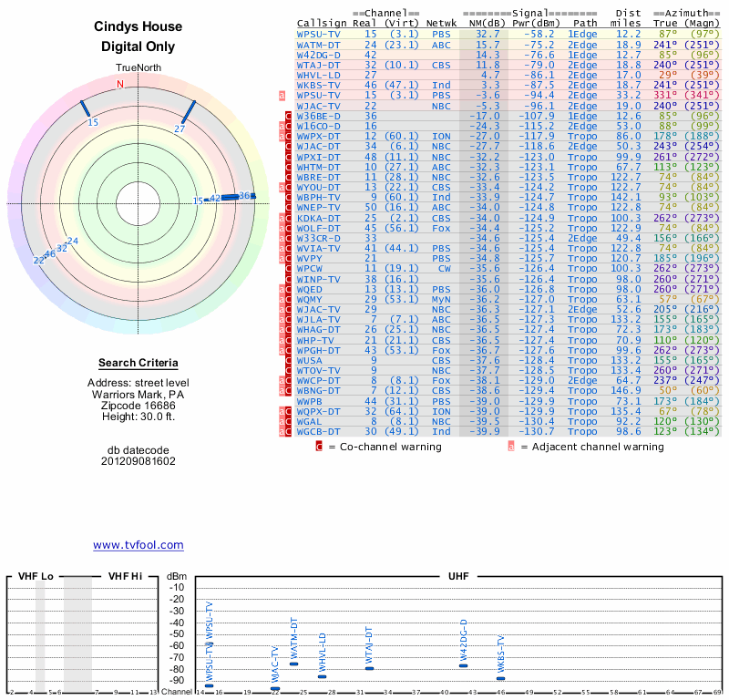
Task: Click the adjacent channel warning icon in the legend
Action: tap(511, 447)
